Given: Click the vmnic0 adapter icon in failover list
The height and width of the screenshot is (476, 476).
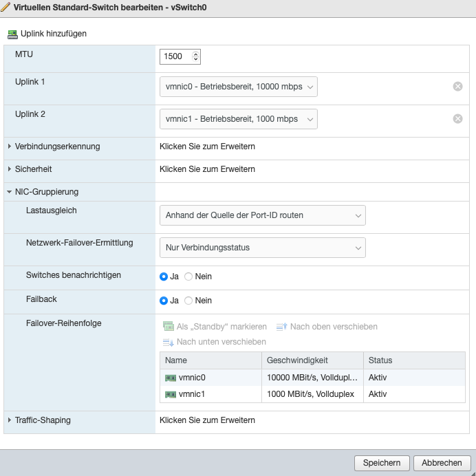Looking at the screenshot, I should pyautogui.click(x=171, y=378).
